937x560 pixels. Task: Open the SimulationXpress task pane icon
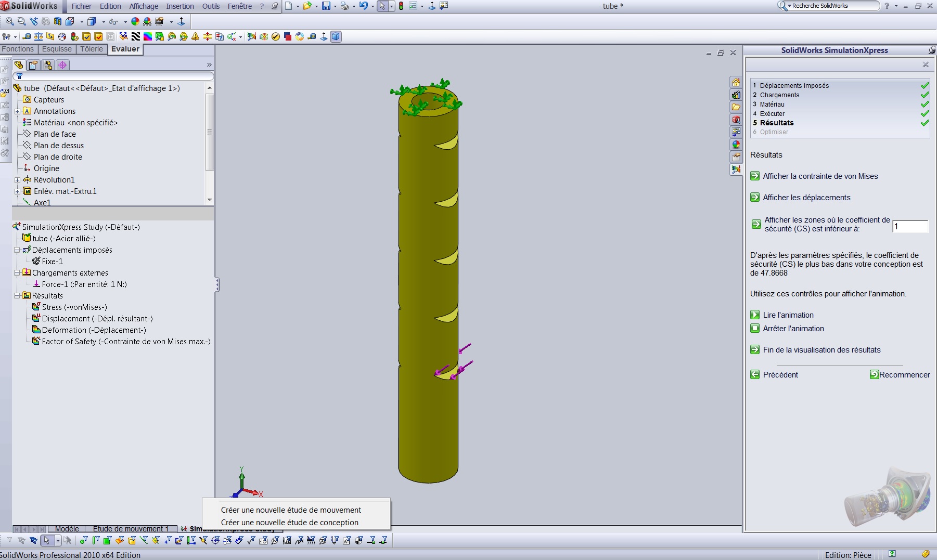736,170
